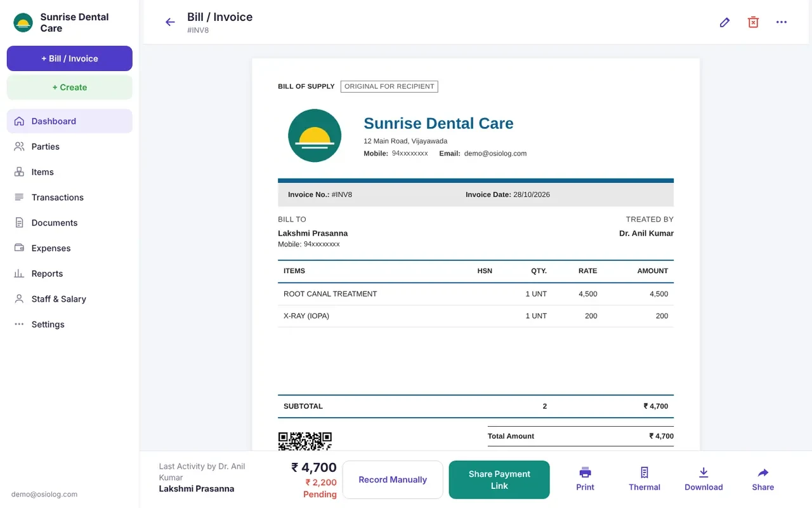
Task: Click the green + Create button
Action: coord(70,88)
